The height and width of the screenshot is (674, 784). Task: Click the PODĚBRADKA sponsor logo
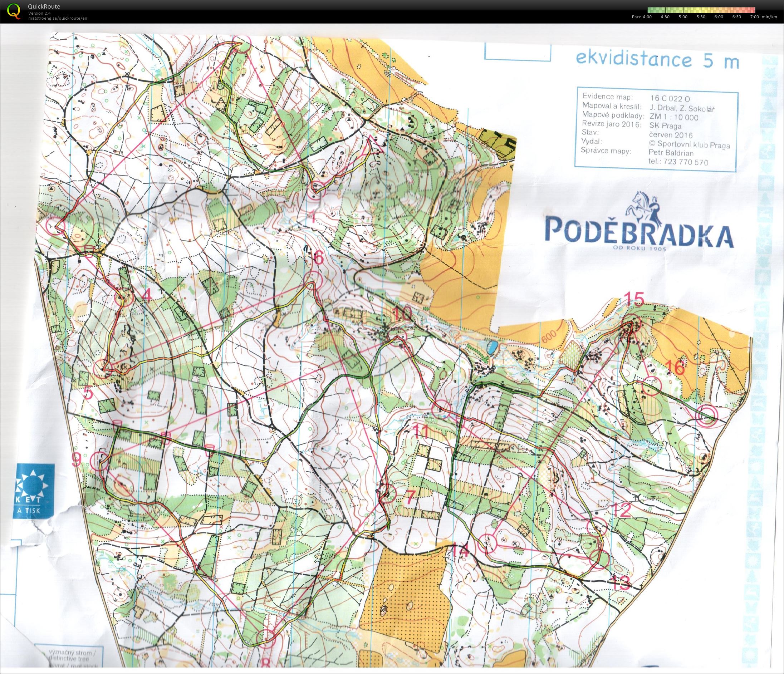pos(639,222)
